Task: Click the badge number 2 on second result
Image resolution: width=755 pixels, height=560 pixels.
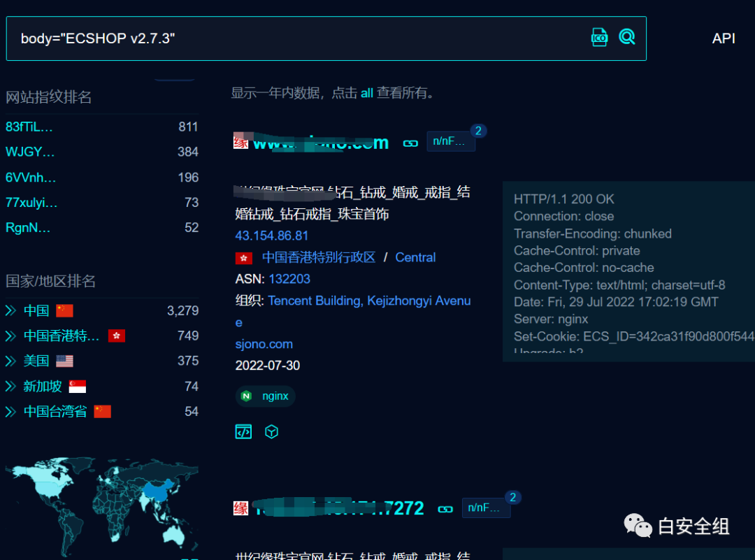Action: point(513,497)
